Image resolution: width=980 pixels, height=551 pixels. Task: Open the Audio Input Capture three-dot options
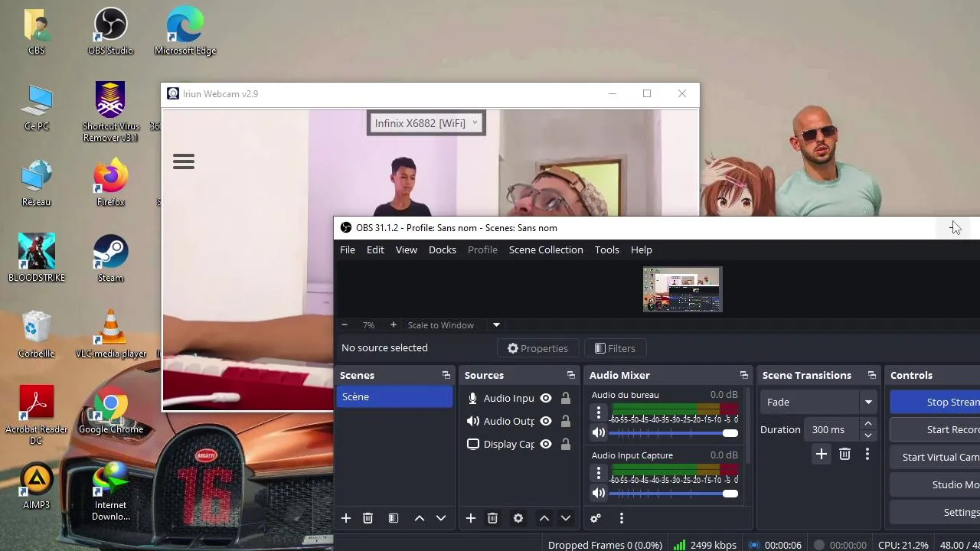coord(599,473)
